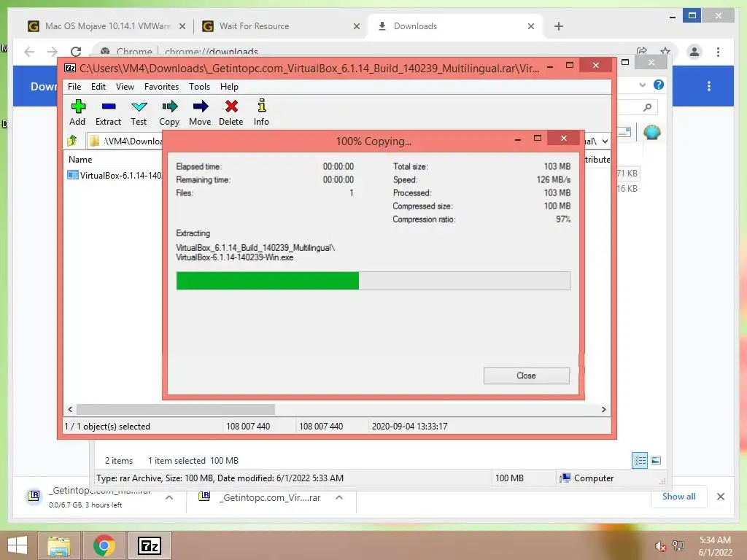Expand options for the 6.7 GB download
This screenshot has height=560, width=747.
pos(169,497)
